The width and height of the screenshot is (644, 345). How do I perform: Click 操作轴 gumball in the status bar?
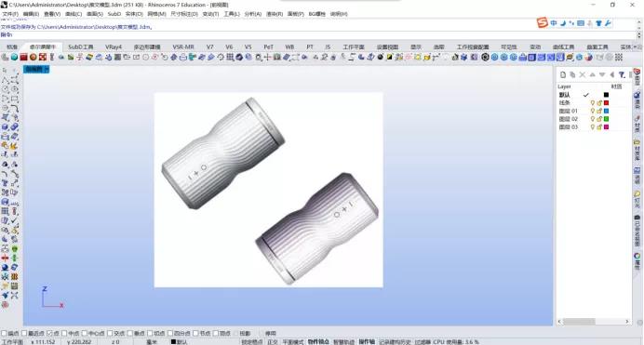click(x=367, y=341)
